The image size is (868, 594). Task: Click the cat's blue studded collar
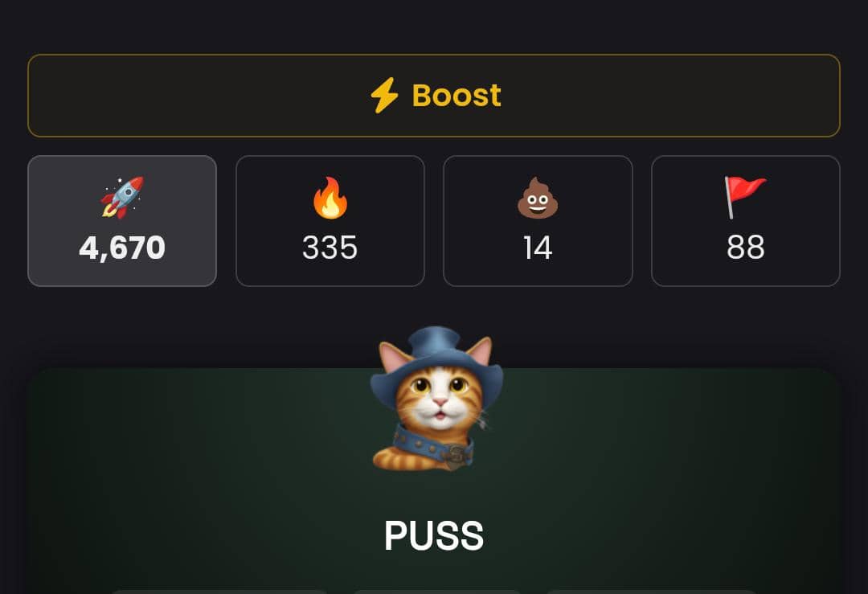pos(432,447)
